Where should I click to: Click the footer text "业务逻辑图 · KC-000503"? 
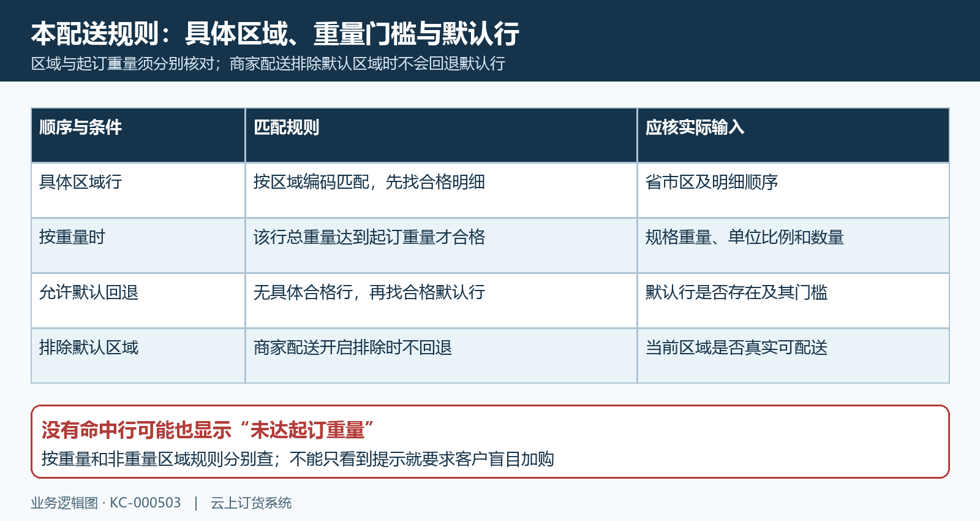tap(106, 503)
